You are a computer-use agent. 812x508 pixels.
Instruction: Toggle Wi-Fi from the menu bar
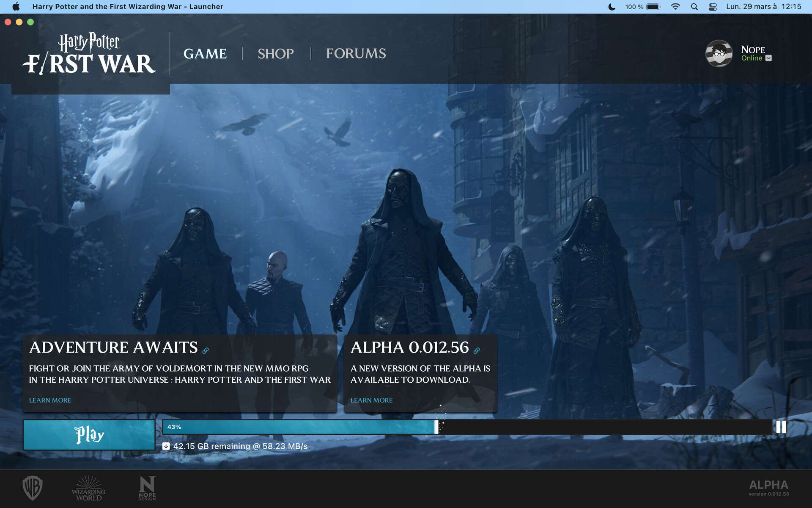click(x=675, y=6)
